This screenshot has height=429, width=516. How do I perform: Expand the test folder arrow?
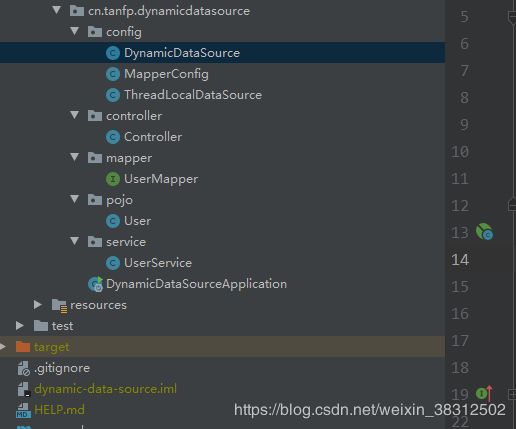click(20, 326)
